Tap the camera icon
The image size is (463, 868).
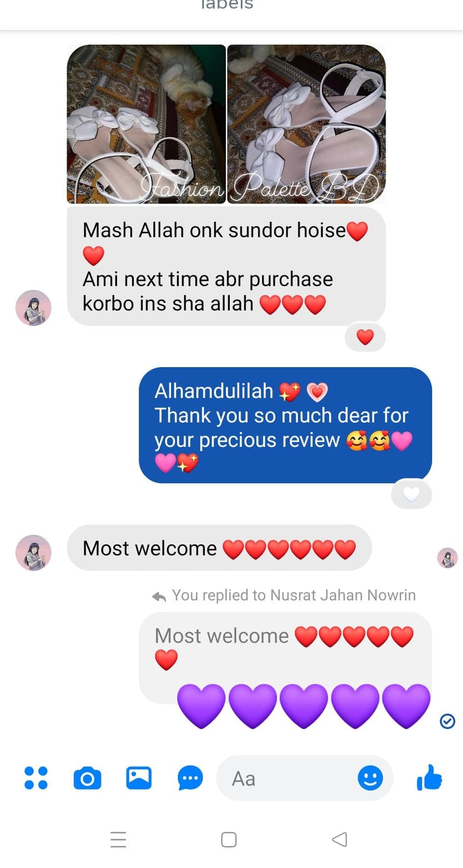click(x=87, y=778)
